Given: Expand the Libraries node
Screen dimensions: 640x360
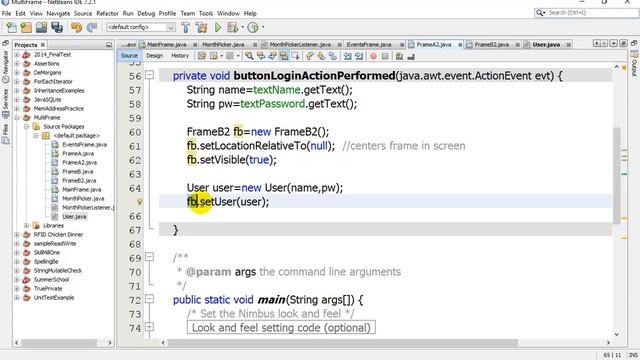Looking at the screenshot, I should [27, 225].
